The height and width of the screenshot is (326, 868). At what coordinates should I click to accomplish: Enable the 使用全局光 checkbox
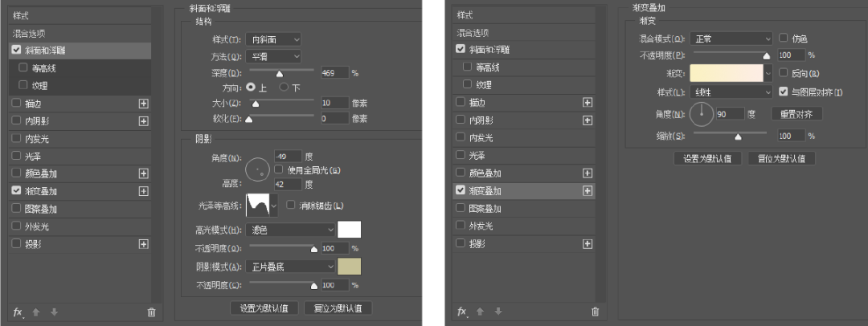tap(279, 170)
